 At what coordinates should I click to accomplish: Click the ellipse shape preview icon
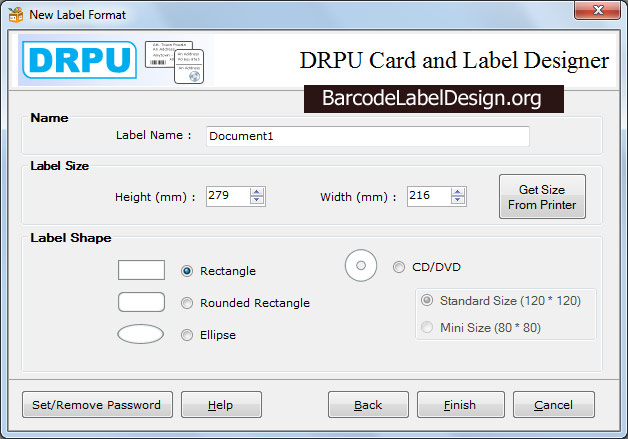(x=141, y=334)
